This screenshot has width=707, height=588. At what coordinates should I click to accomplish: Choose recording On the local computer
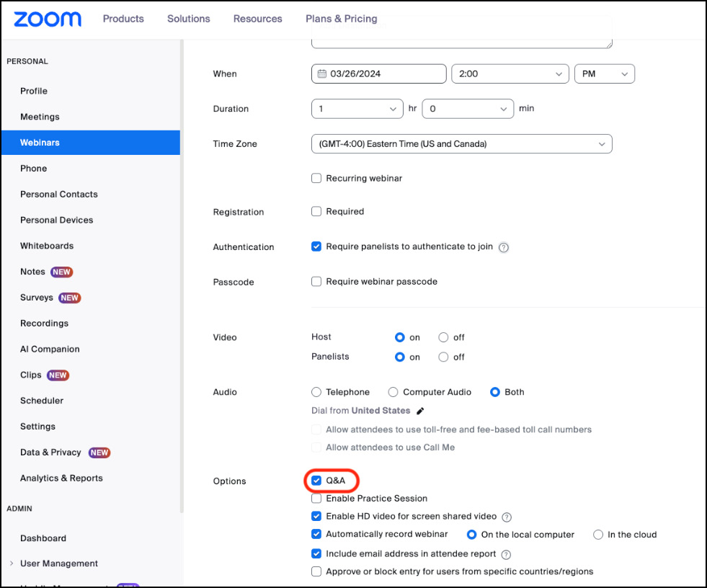(471, 535)
